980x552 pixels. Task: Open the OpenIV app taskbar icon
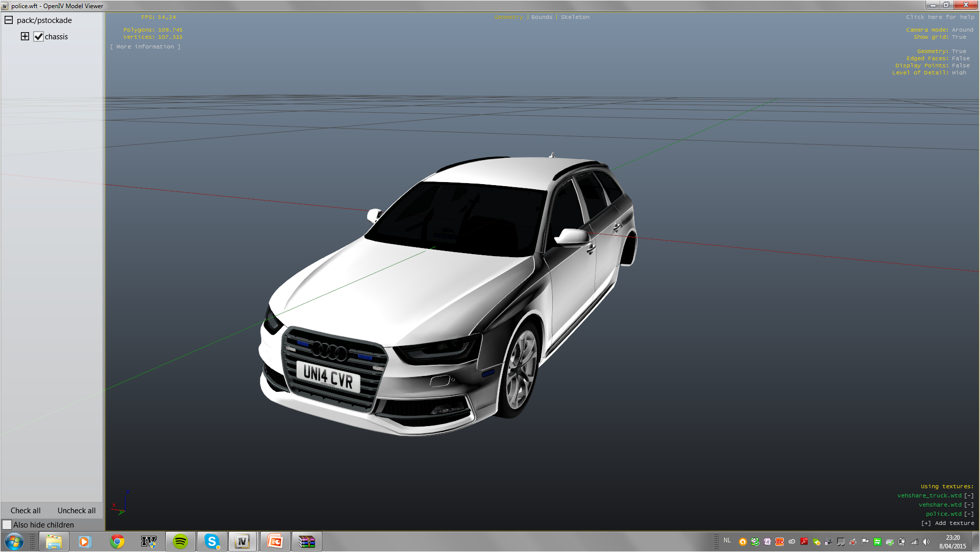(148, 541)
